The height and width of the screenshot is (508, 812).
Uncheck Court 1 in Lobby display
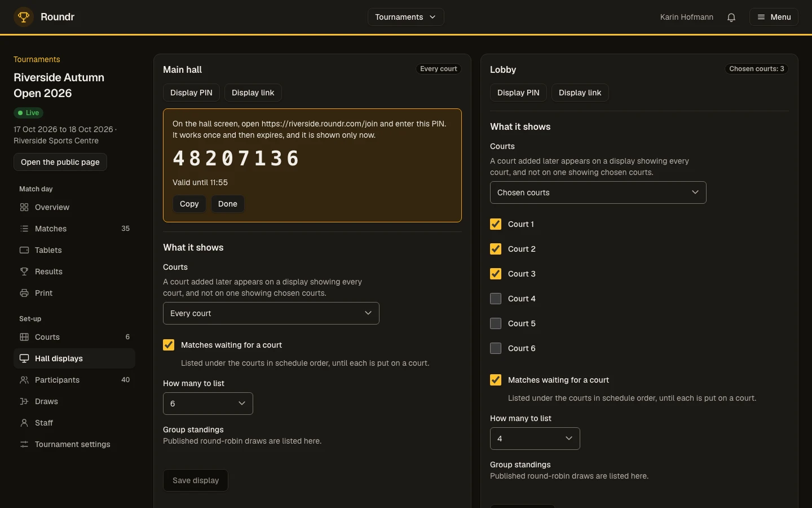point(496,224)
